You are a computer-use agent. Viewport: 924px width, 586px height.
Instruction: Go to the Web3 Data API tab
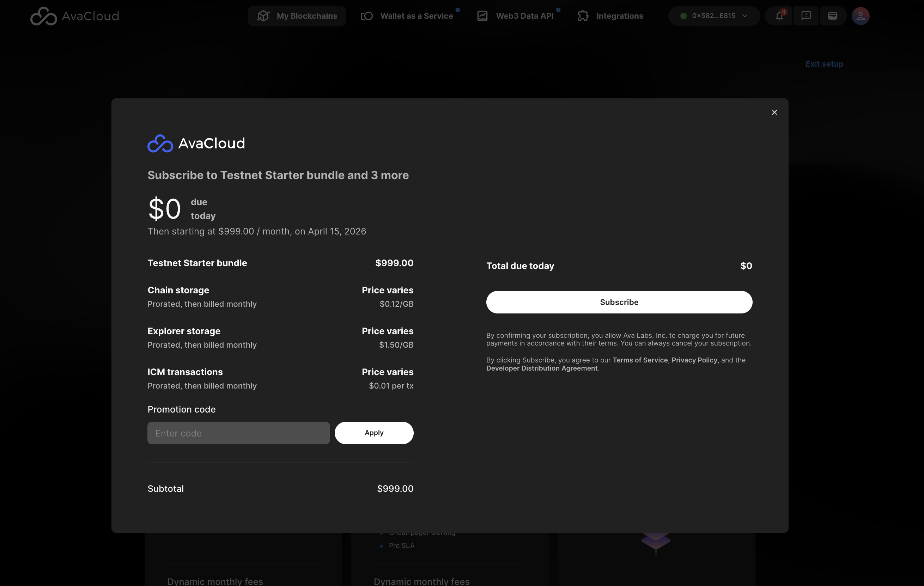tap(524, 16)
